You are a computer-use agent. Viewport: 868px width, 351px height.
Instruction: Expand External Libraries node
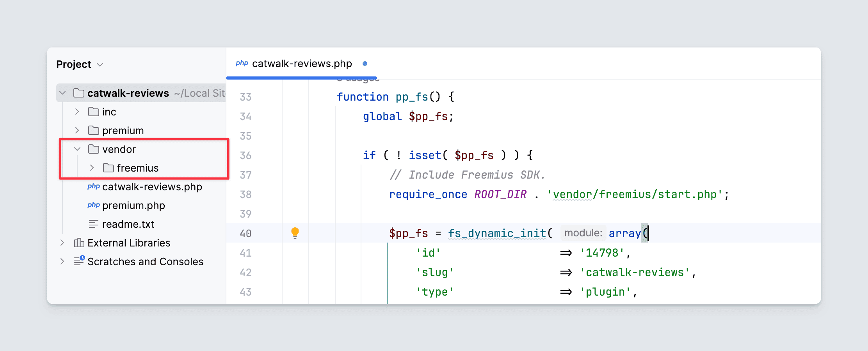tap(62, 243)
